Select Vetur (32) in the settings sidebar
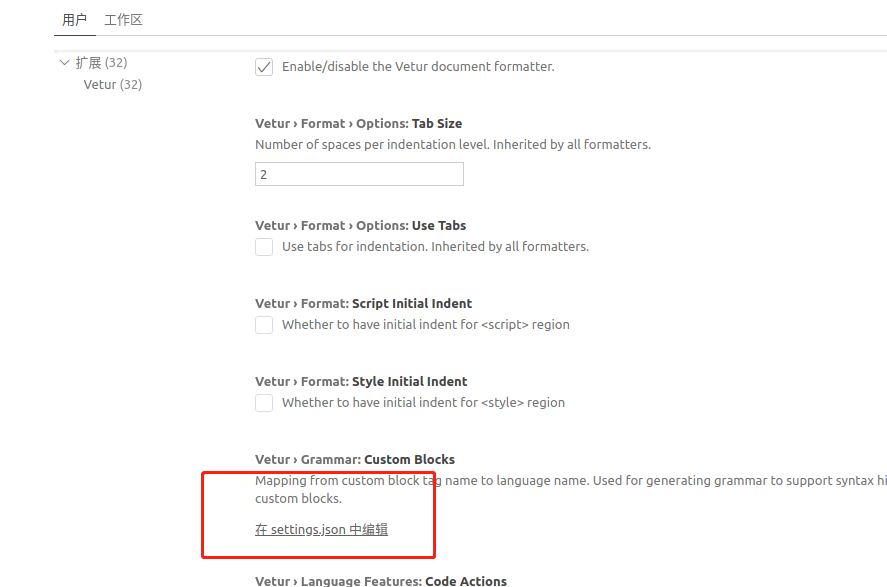This screenshot has width=887, height=587. tap(112, 84)
